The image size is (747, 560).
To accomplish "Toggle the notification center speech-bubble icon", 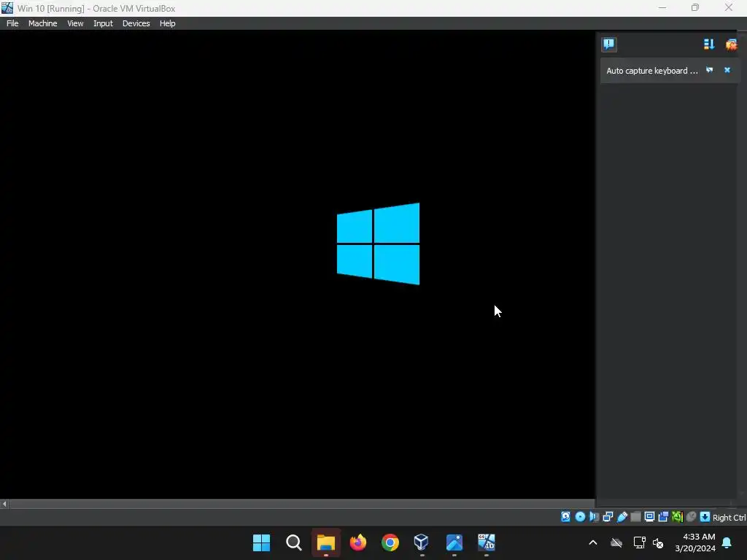I will (x=609, y=44).
